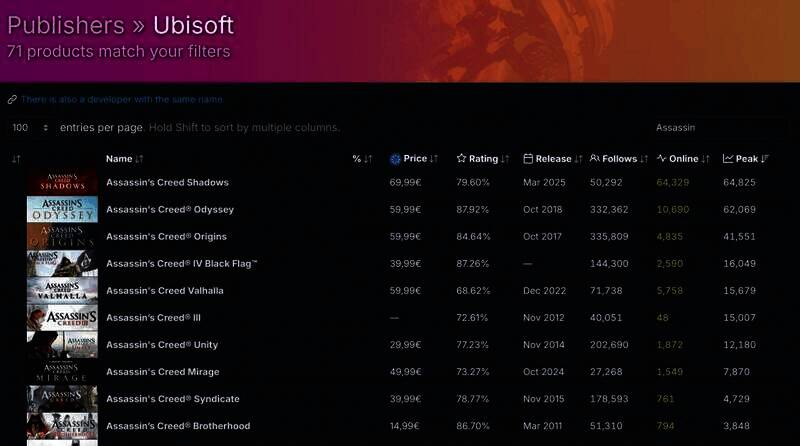The width and height of the screenshot is (800, 446).
Task: Click the Online activity pulse icon
Action: 661,159
